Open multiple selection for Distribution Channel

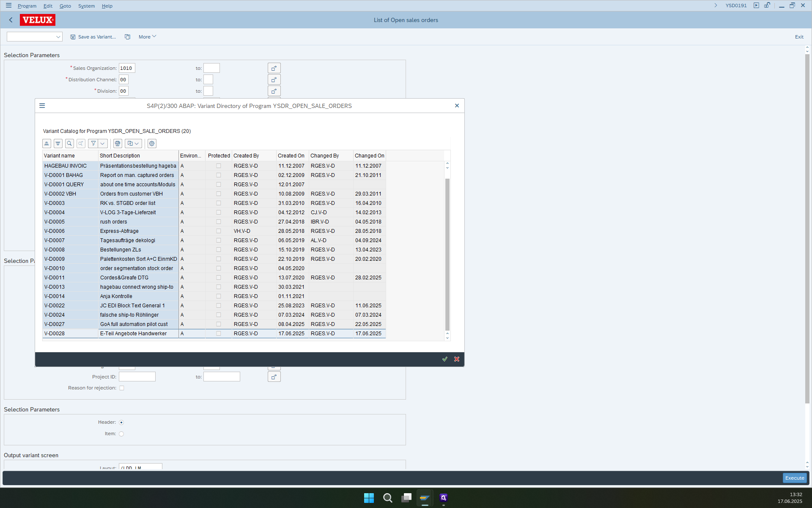point(274,80)
